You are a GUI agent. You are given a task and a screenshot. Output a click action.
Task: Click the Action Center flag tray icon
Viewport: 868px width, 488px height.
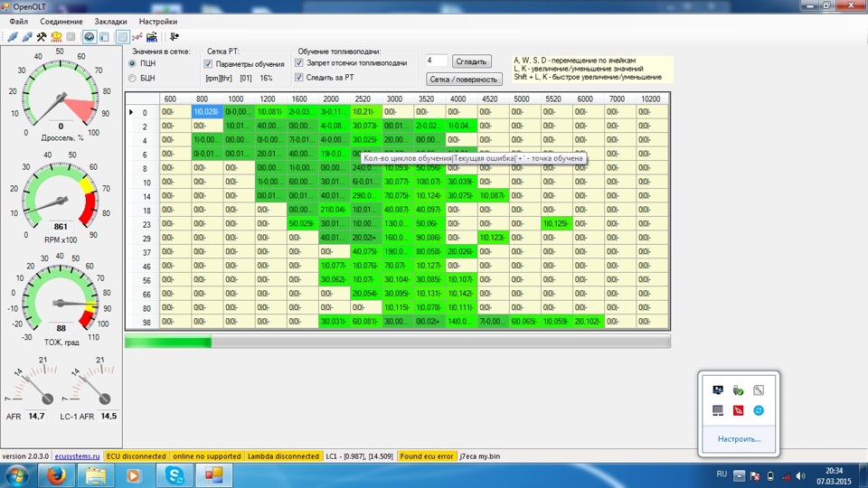click(x=754, y=476)
